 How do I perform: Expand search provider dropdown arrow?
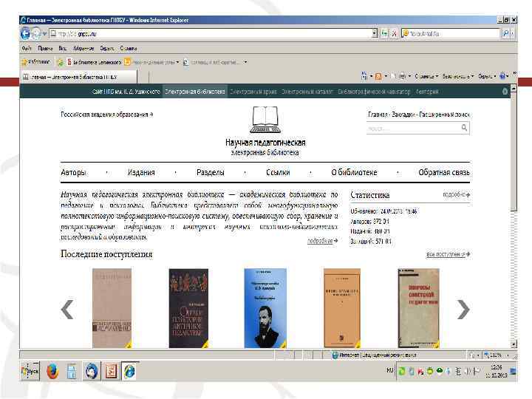tap(512, 33)
